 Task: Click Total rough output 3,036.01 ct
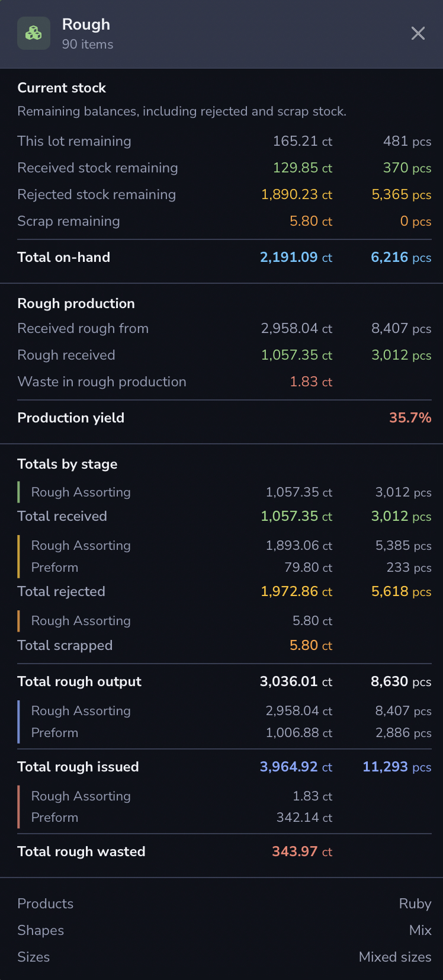click(296, 681)
